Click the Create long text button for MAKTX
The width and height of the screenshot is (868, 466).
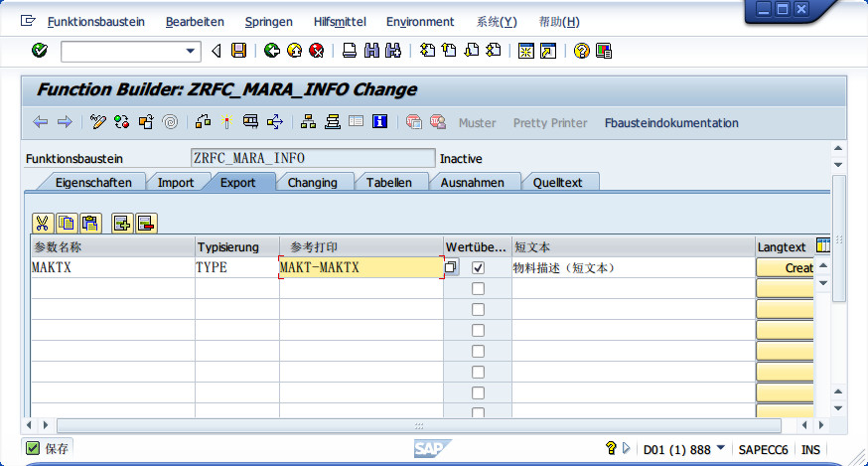click(785, 267)
